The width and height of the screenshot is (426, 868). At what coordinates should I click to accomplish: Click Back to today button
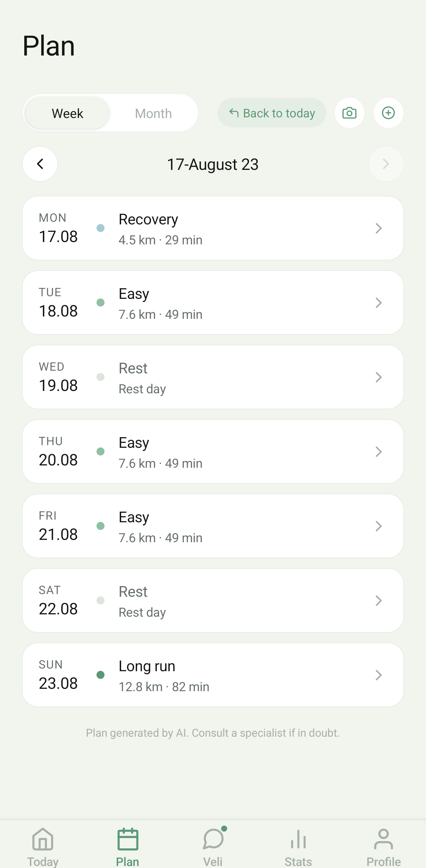pyautogui.click(x=272, y=113)
